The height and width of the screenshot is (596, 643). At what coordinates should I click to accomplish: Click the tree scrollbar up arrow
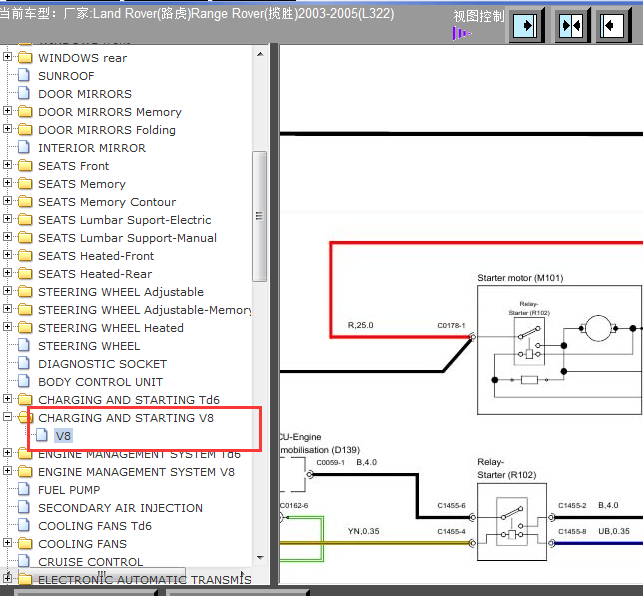pos(260,54)
